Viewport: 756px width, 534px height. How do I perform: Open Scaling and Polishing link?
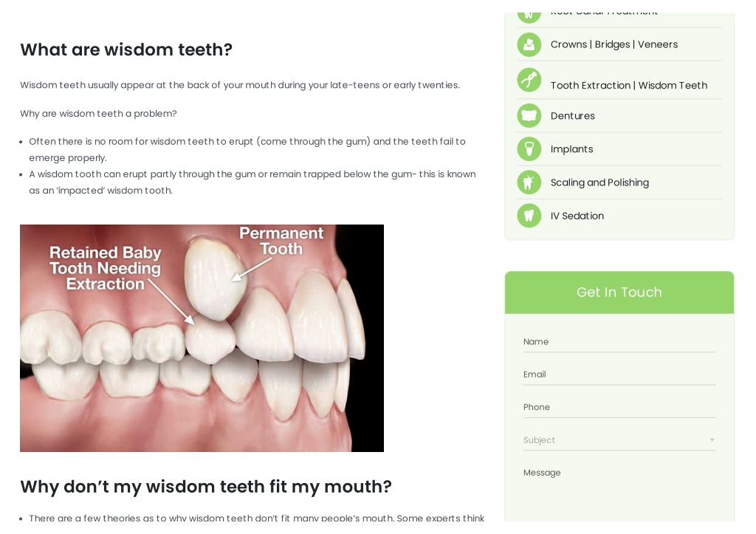click(599, 182)
